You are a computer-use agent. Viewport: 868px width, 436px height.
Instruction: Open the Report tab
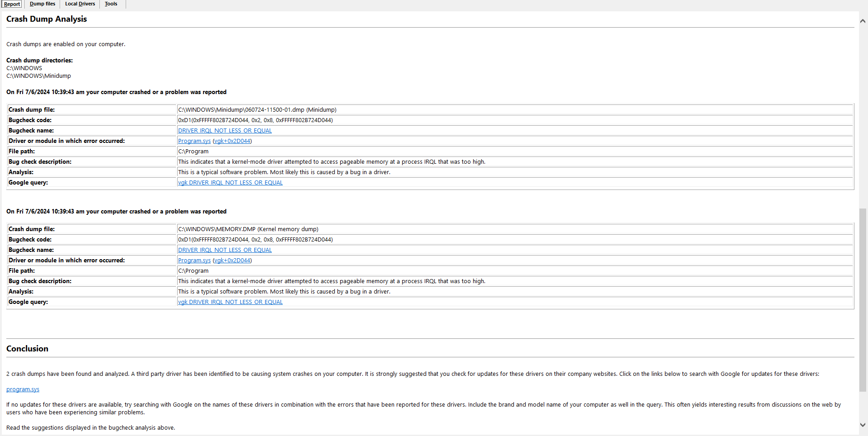tap(12, 4)
